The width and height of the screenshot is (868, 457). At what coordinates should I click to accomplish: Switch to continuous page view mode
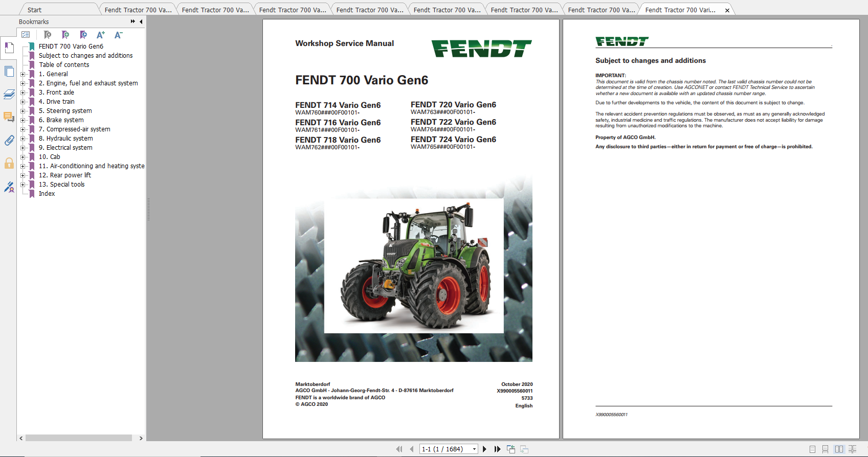[825, 449]
